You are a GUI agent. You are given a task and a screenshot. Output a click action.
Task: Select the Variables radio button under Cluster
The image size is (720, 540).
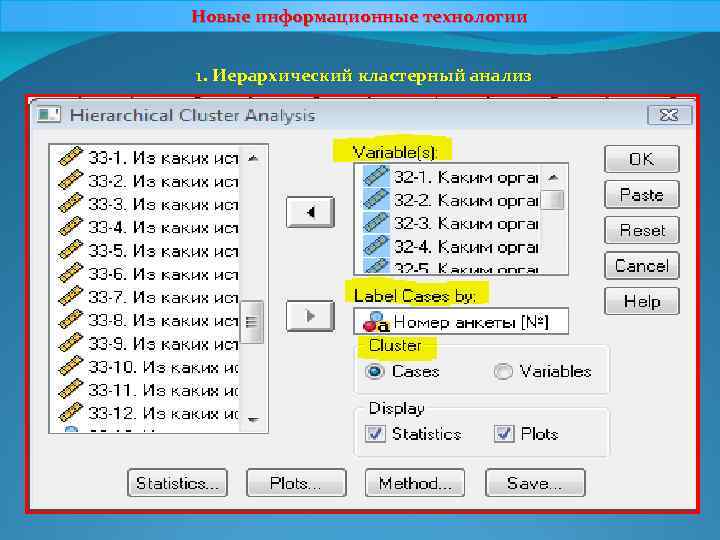(x=502, y=371)
